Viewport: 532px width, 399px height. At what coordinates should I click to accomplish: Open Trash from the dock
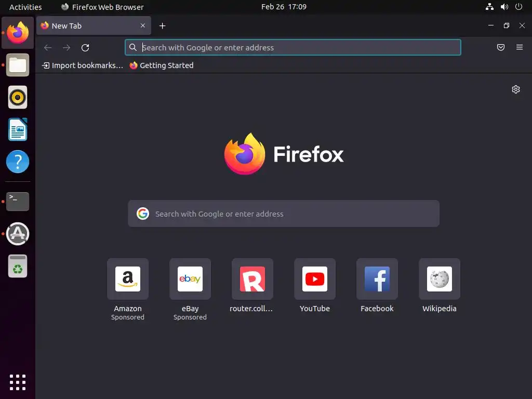(x=18, y=266)
